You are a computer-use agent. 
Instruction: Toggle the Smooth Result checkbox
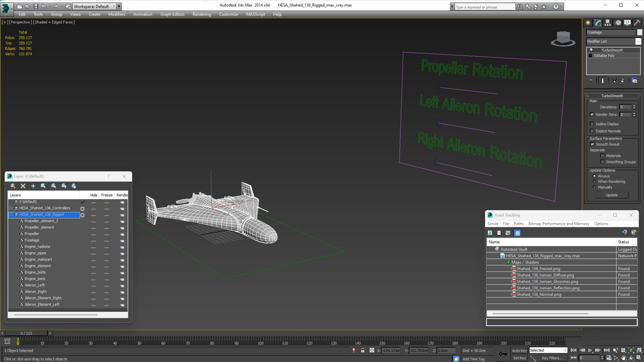(x=592, y=144)
